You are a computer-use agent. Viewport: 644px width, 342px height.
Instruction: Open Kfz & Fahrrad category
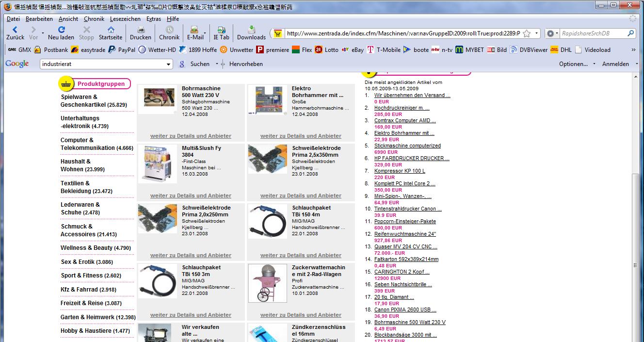coord(89,290)
